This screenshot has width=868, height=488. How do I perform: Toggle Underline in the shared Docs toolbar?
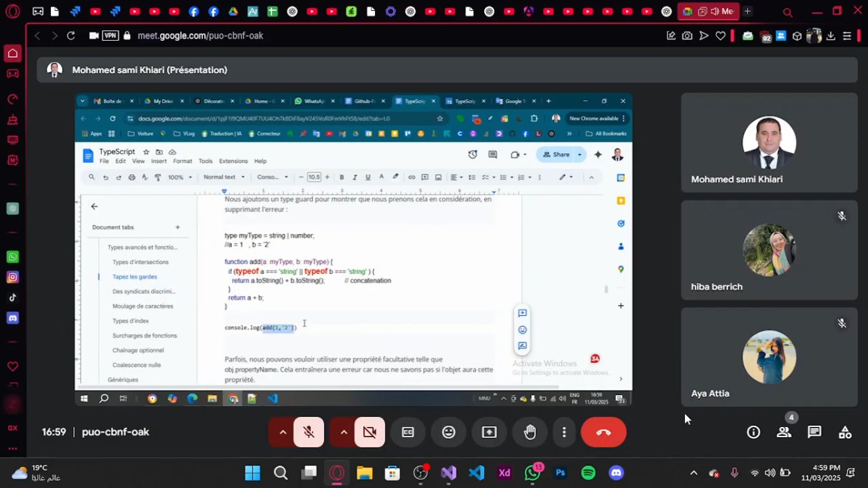[x=368, y=177]
